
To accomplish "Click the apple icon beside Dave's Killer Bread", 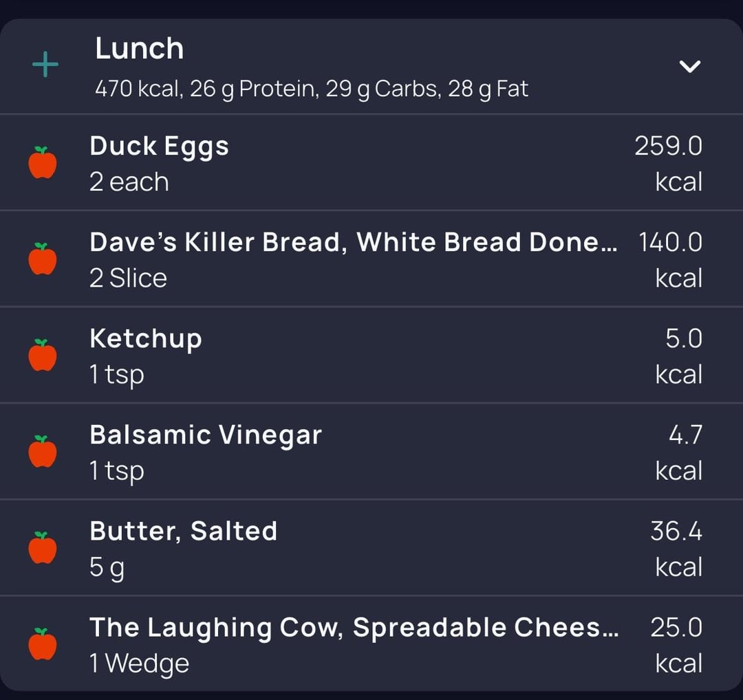I will click(x=43, y=259).
